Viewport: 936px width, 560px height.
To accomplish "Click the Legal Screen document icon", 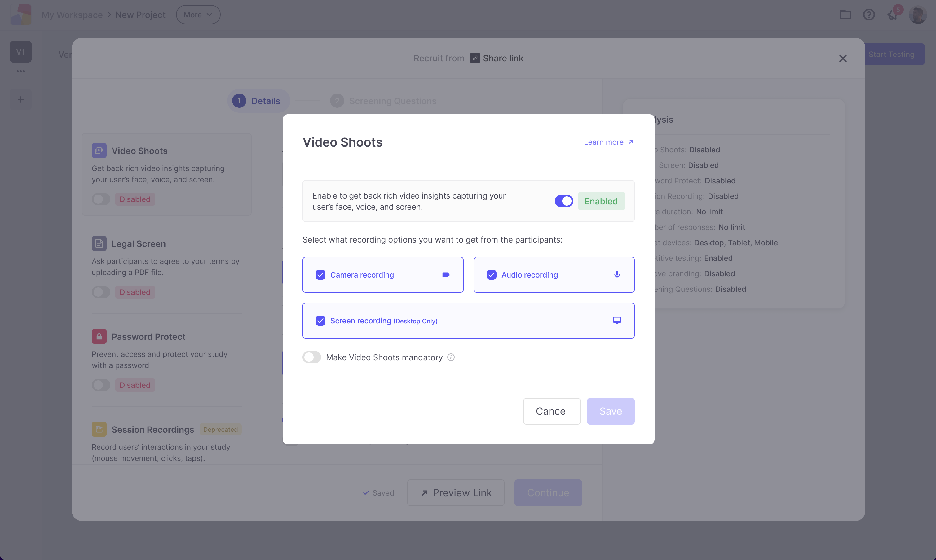I will tap(99, 243).
